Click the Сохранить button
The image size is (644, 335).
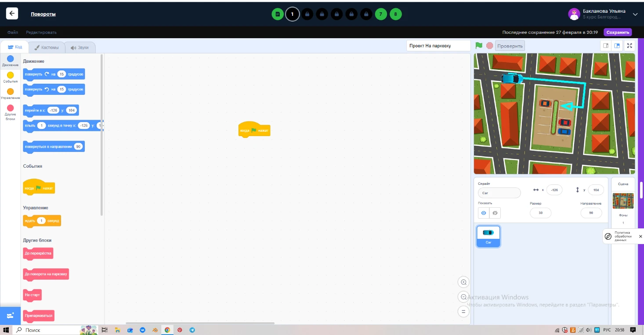point(618,32)
